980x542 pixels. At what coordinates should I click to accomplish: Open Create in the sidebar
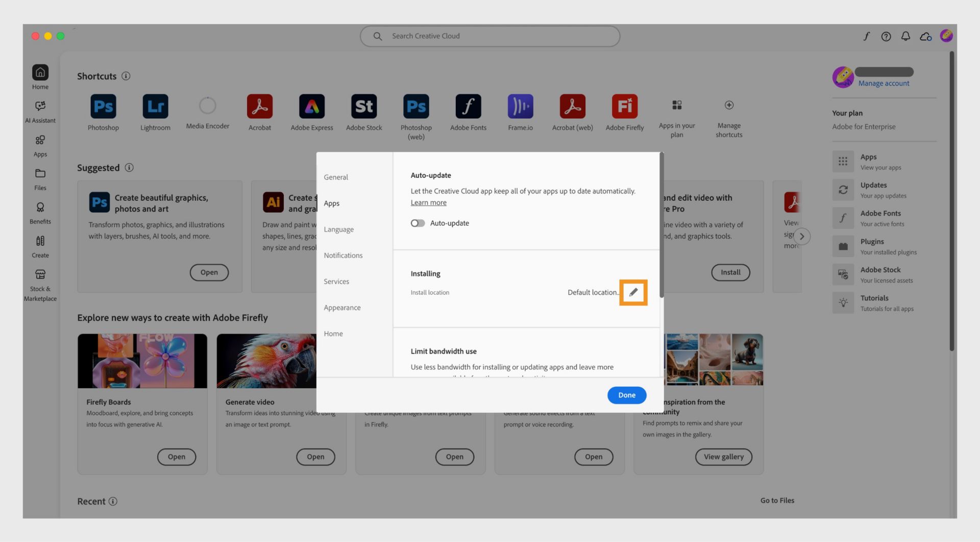40,247
